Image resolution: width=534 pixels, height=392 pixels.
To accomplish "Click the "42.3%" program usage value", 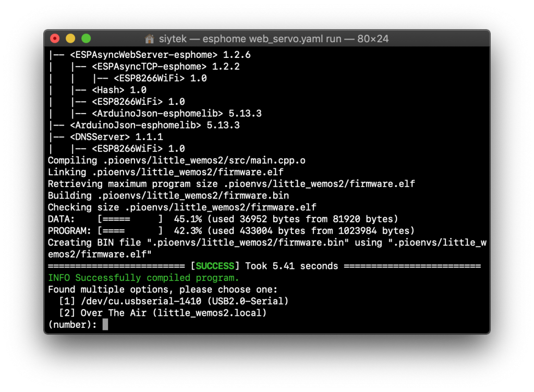I will pos(188,231).
